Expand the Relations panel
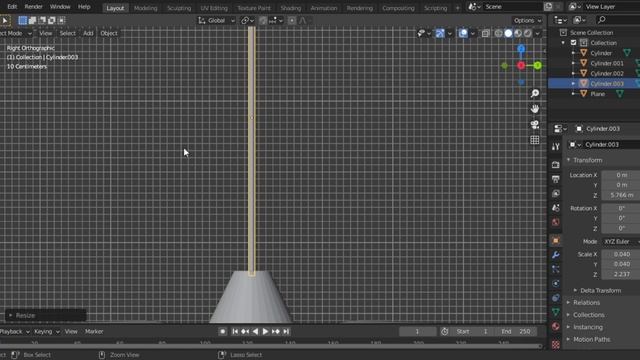 (x=587, y=303)
